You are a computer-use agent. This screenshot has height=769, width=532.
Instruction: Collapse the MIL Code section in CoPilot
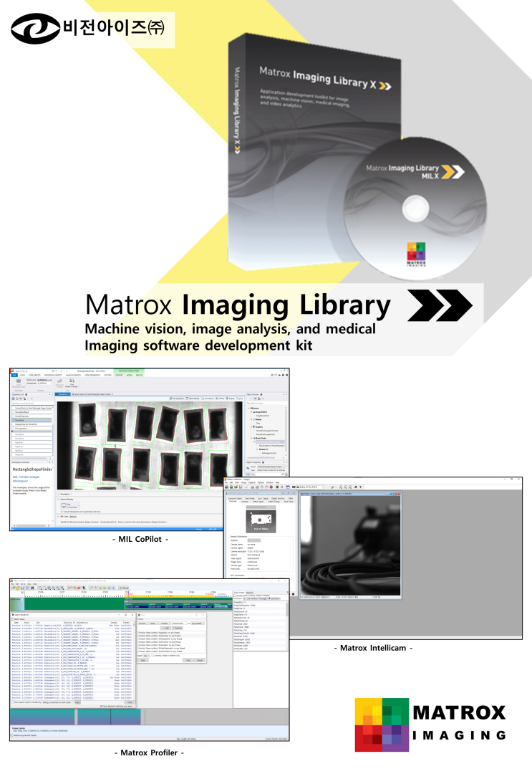click(58, 517)
